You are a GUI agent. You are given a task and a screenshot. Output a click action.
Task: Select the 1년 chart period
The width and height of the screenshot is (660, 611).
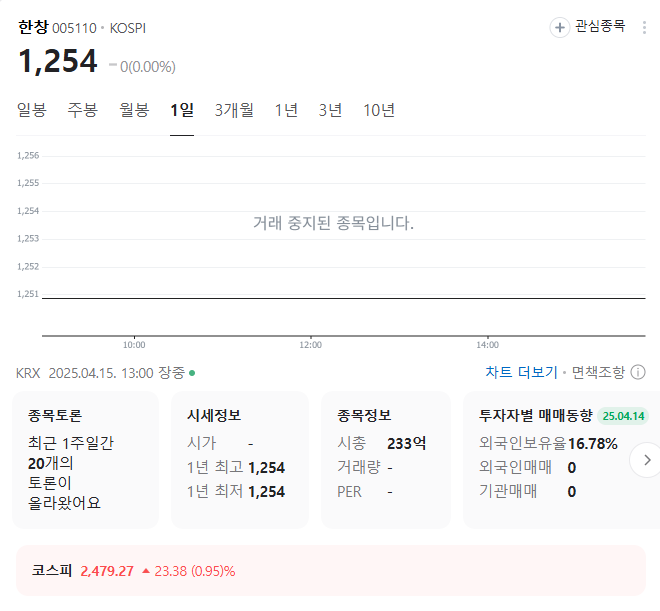(286, 110)
